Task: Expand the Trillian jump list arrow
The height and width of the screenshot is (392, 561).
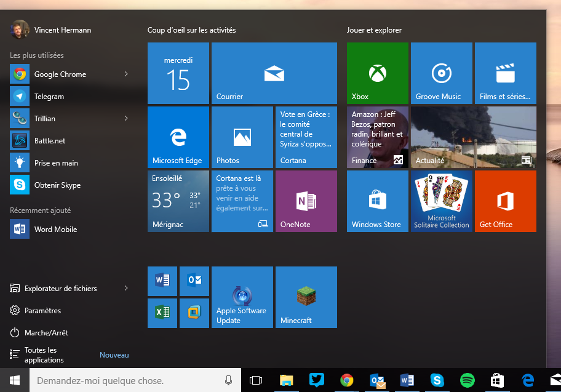Action: [126, 119]
